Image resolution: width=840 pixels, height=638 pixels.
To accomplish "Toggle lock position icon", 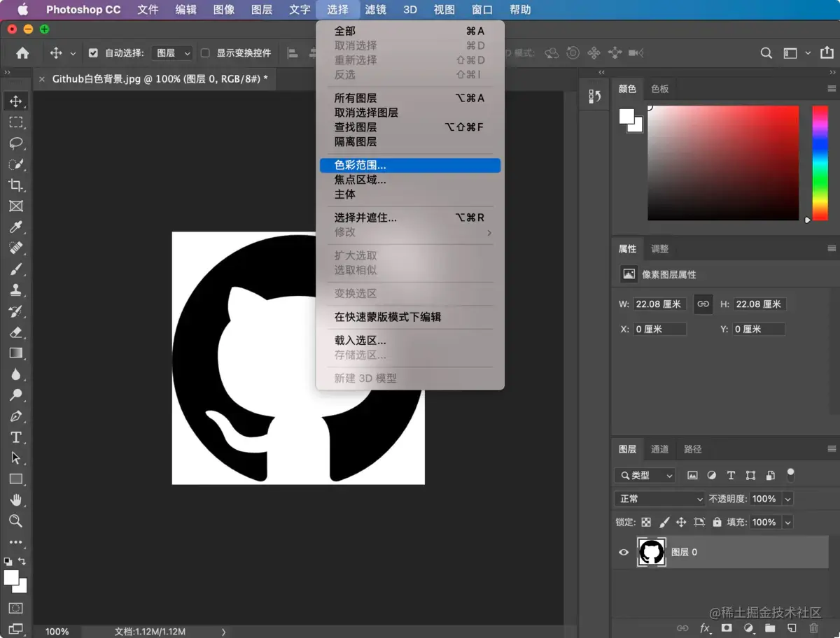I will pos(681,523).
